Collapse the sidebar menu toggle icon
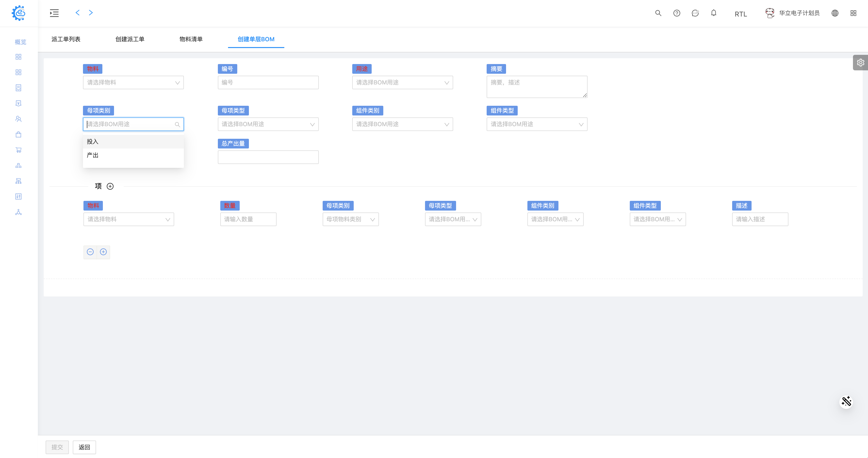The height and width of the screenshot is (458, 868). (x=54, y=13)
